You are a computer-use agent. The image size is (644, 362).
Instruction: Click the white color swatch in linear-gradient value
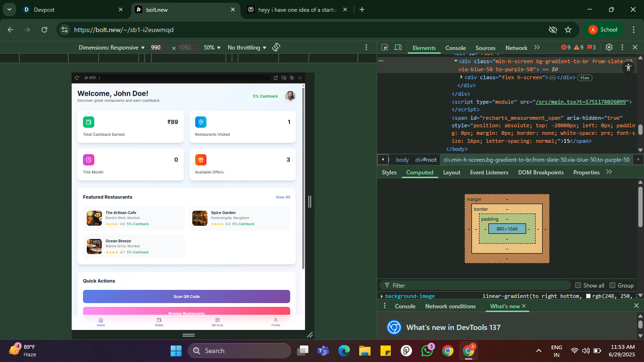tap(588, 296)
